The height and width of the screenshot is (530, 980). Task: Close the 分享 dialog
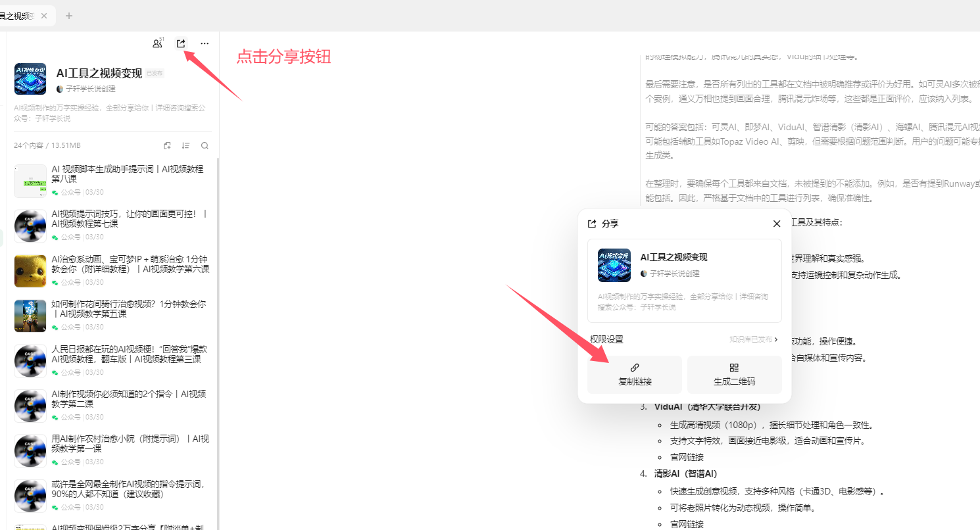coord(776,224)
